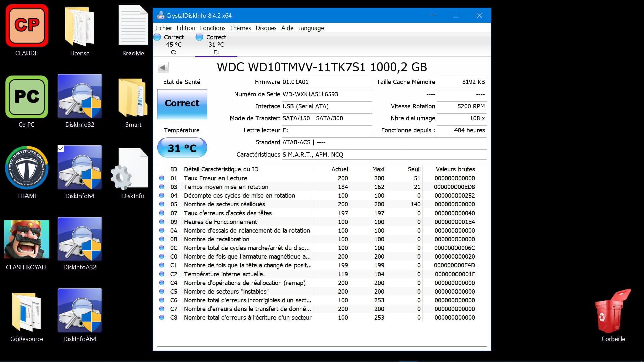Click the previous disk arrow button
Screen dimensions: 644x362
point(163,67)
